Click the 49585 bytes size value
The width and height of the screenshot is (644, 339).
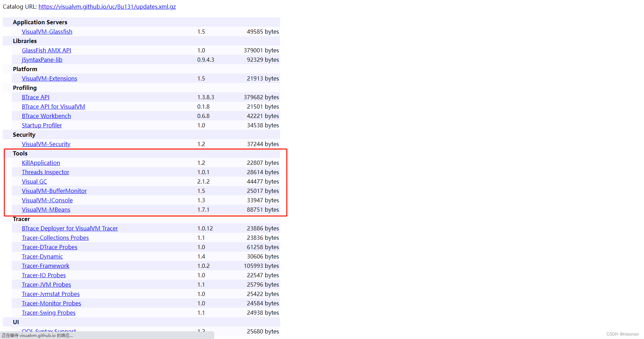point(263,32)
